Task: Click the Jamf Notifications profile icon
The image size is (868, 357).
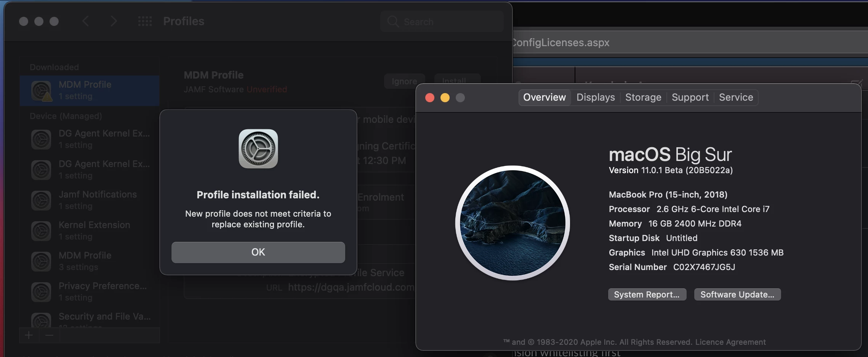Action: (x=41, y=200)
